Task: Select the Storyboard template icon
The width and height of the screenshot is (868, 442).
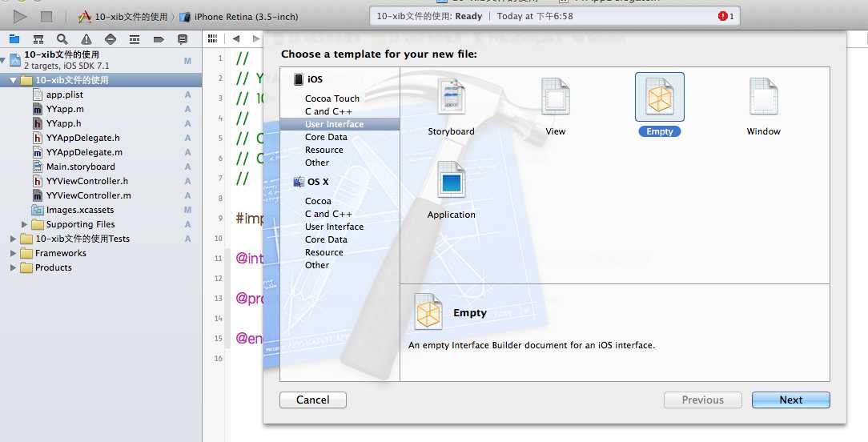Action: point(451,97)
